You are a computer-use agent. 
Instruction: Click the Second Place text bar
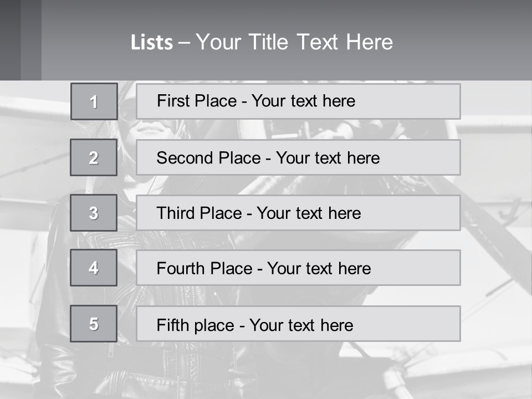coord(298,157)
